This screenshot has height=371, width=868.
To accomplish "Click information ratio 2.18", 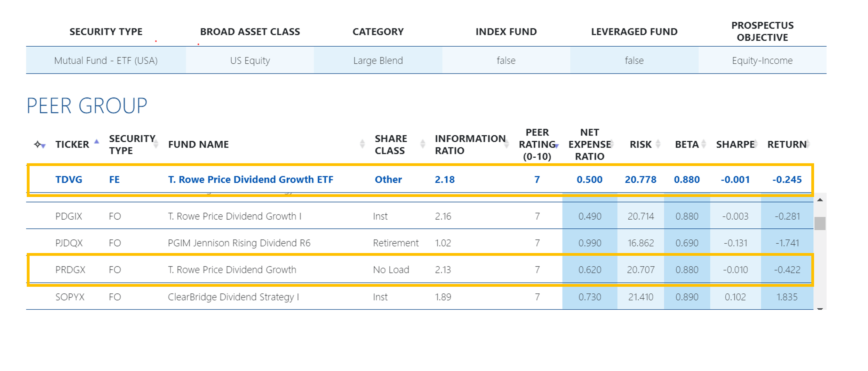I will pyautogui.click(x=445, y=180).
